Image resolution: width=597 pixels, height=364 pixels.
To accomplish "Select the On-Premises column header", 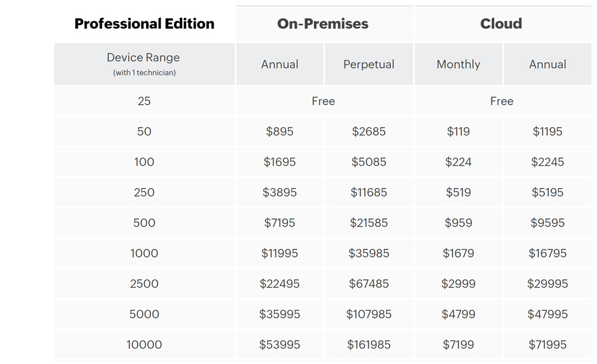I will tap(323, 24).
